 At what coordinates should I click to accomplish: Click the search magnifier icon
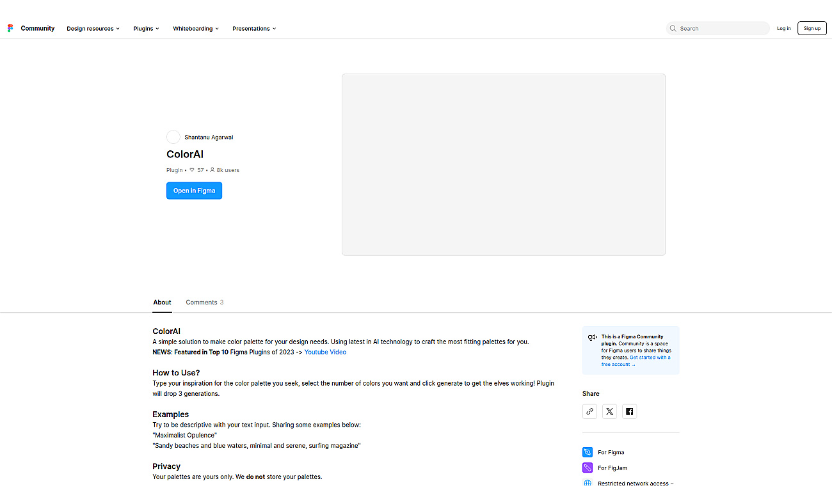pyautogui.click(x=673, y=28)
